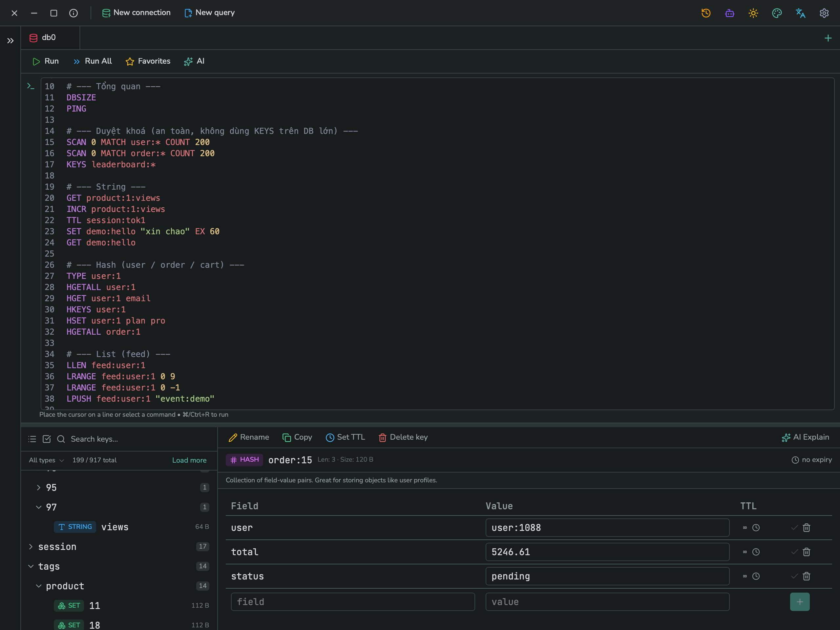Edit the status value pending

coord(607,576)
